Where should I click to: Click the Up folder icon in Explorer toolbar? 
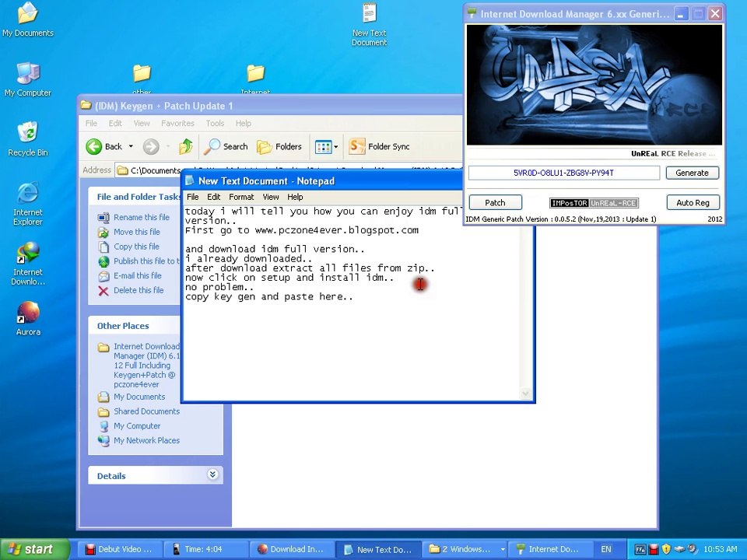pos(185,146)
